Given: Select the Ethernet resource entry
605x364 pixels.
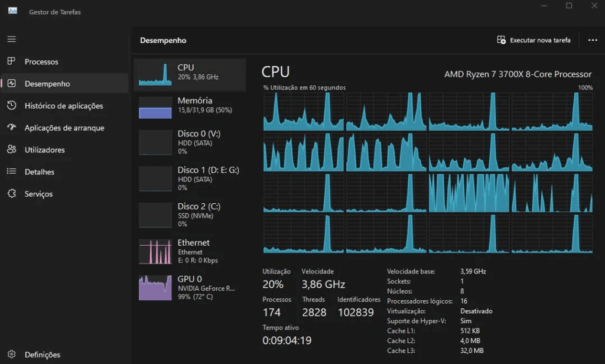Looking at the screenshot, I should click(x=190, y=251).
